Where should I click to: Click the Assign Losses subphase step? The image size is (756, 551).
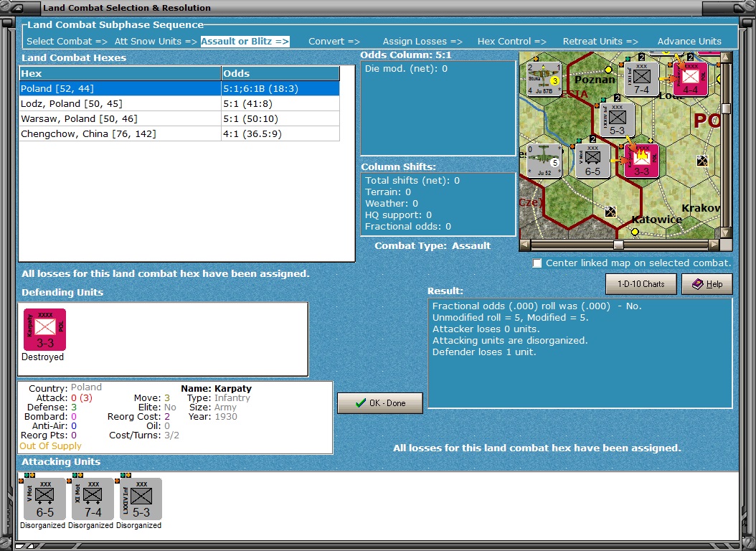coord(422,42)
